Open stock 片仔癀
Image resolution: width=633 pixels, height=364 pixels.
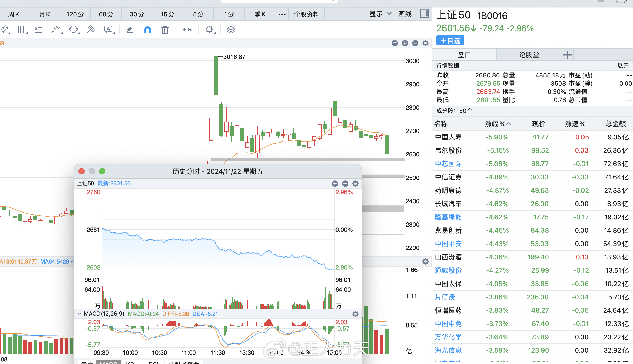pos(445,297)
